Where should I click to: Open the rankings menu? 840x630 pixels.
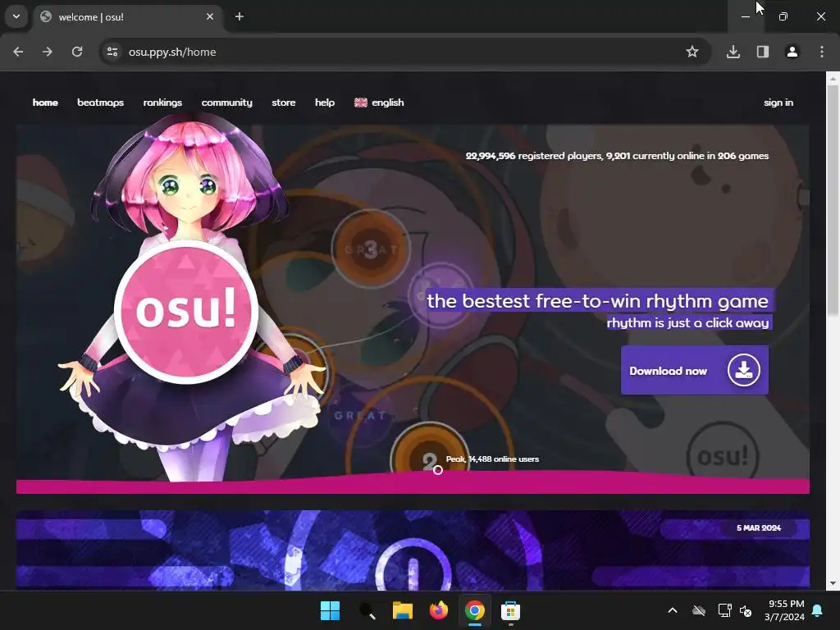click(x=162, y=103)
